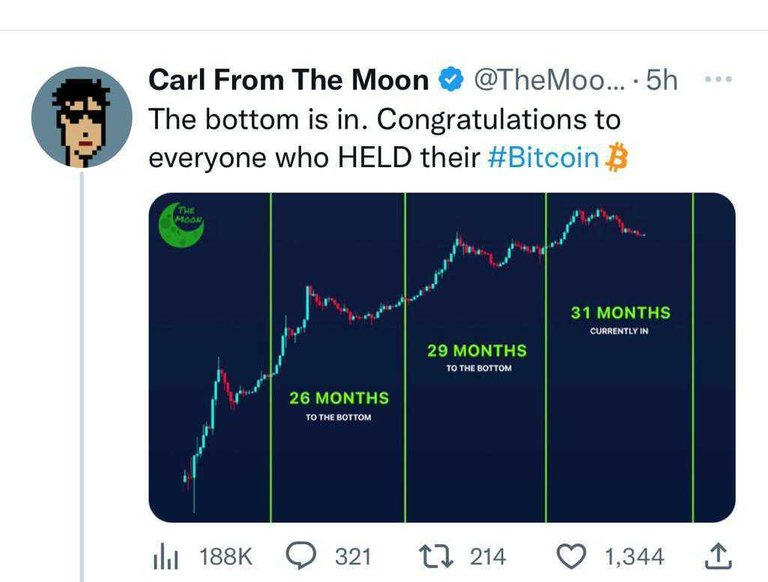The image size is (768, 582).
Task: Click the 321 replies count
Action: click(x=353, y=556)
